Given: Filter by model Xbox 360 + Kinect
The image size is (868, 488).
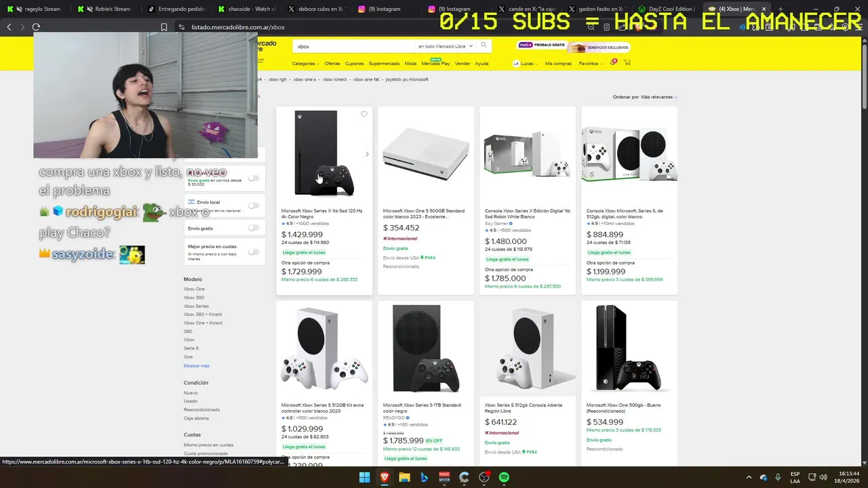Looking at the screenshot, I should [x=203, y=314].
